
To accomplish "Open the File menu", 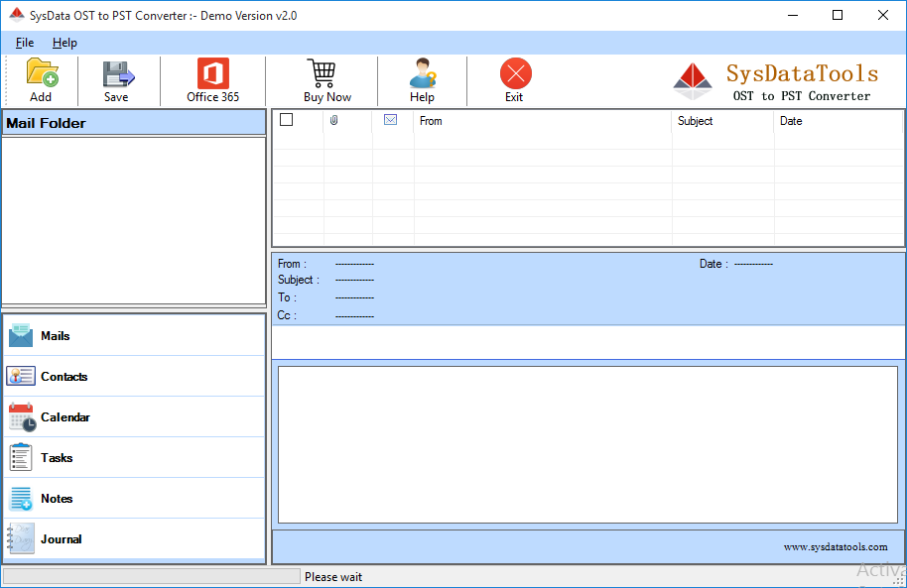I will (24, 43).
